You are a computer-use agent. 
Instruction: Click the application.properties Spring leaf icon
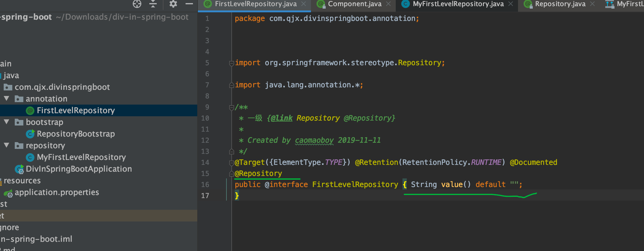(8, 193)
